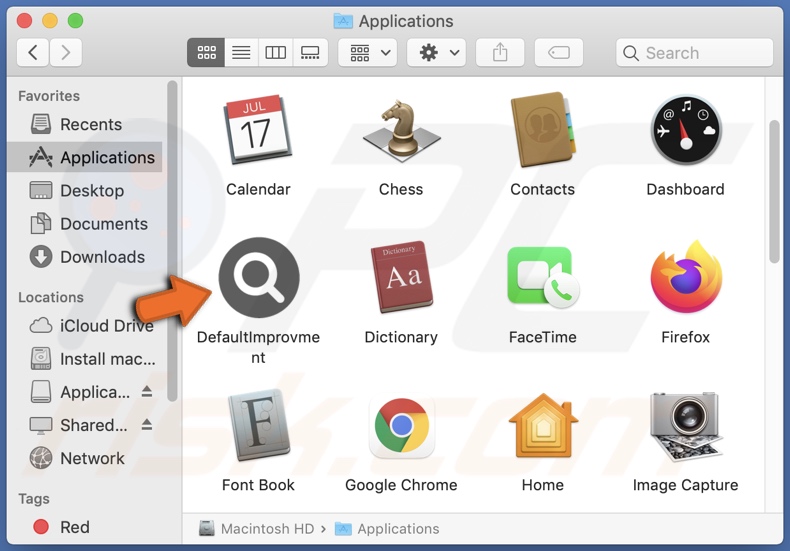Screen dimensions: 790x551
Task: Click the sidebar vertical scrollbar
Action: [x=172, y=241]
